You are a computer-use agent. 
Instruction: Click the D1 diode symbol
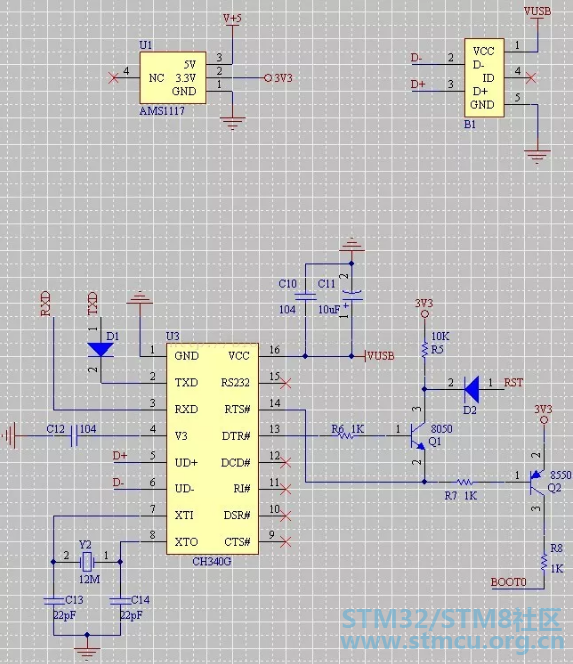100,350
